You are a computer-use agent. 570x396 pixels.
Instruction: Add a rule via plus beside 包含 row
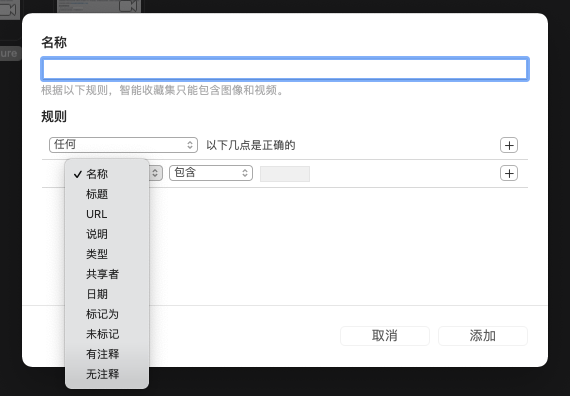[x=509, y=173]
